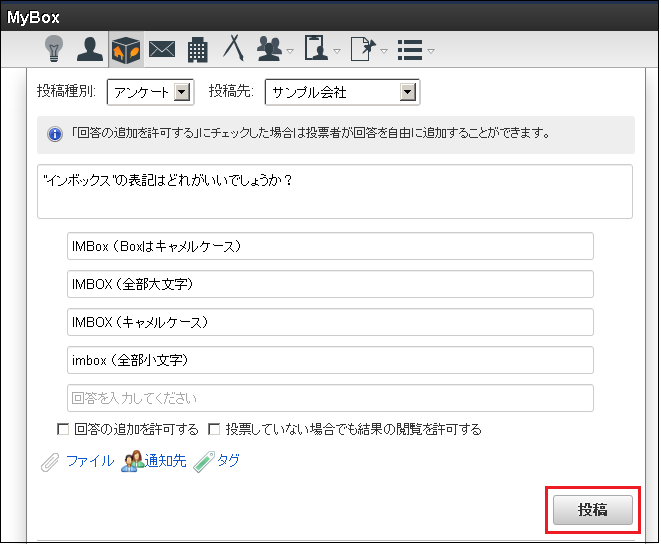The width and height of the screenshot is (661, 544).
Task: Click the 投稿種別 label
Action: [66, 91]
